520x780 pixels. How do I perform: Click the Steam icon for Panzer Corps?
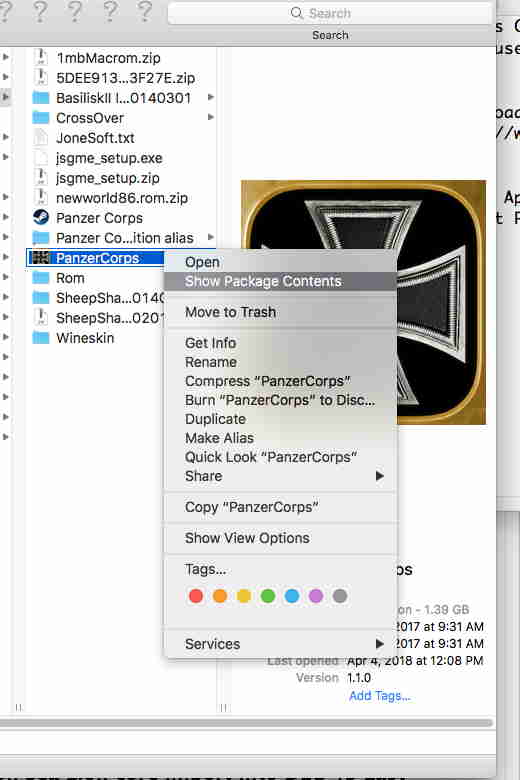pos(41,218)
